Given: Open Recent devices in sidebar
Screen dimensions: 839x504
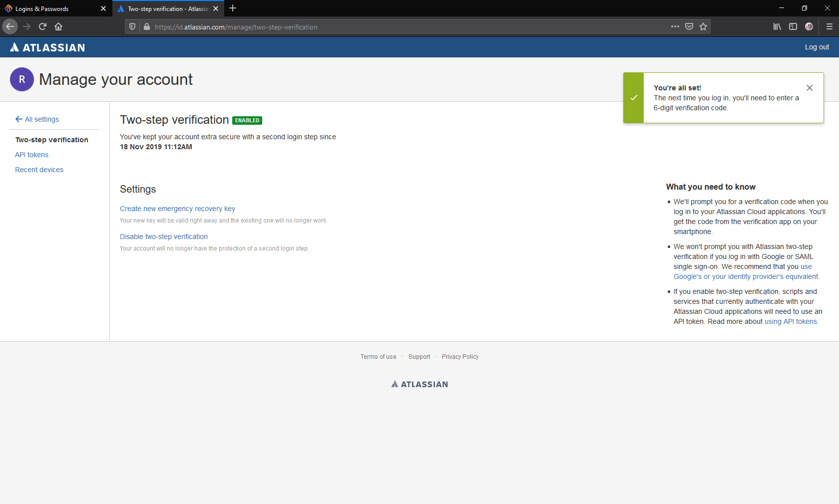Looking at the screenshot, I should pyautogui.click(x=39, y=170).
